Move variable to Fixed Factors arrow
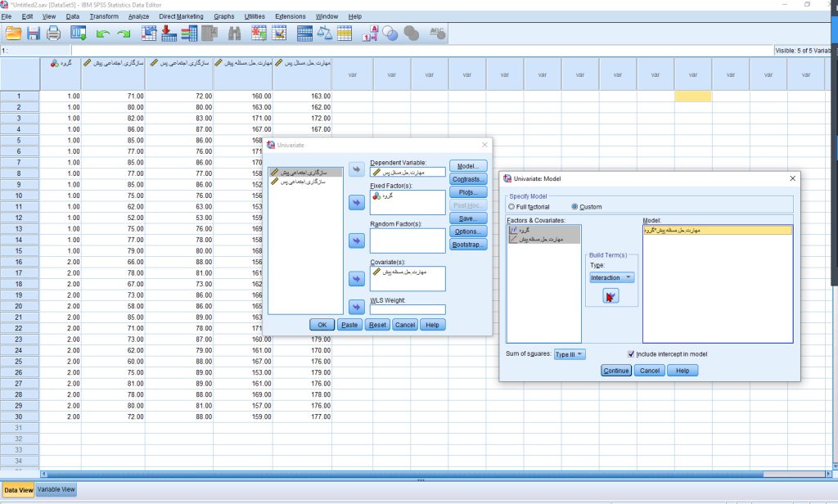The width and height of the screenshot is (838, 504). click(357, 203)
